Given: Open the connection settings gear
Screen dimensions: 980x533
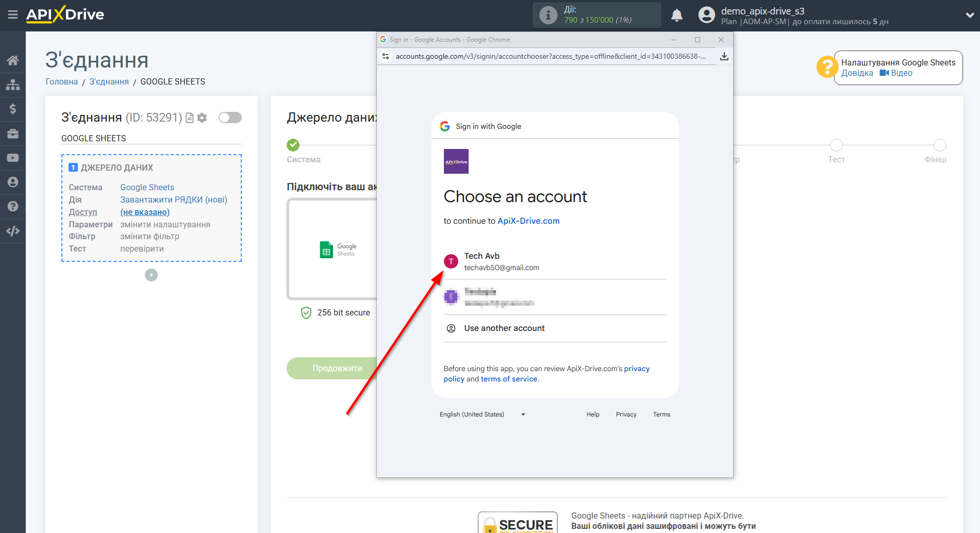Looking at the screenshot, I should (x=202, y=118).
